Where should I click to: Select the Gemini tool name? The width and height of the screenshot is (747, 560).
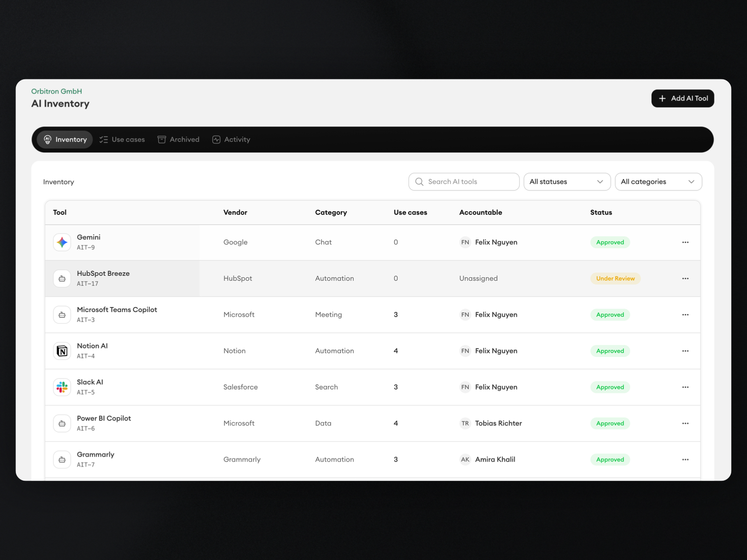[89, 237]
